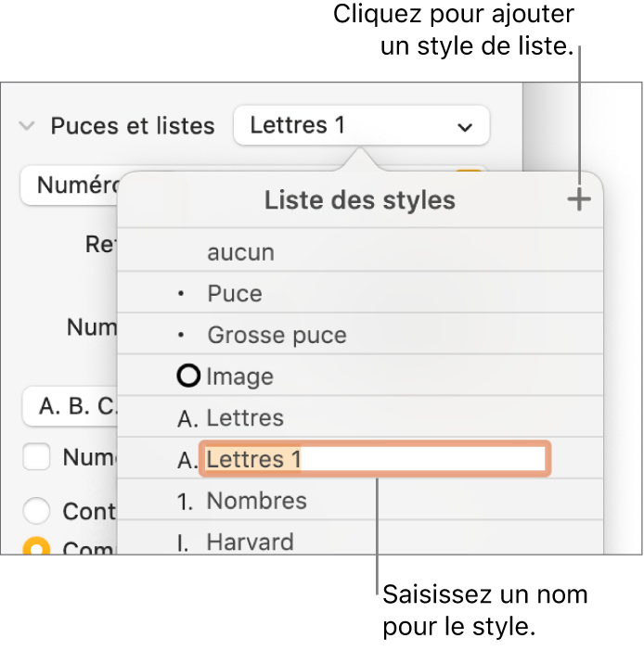Select the upper unselected radio button
This screenshot has width=644, height=651.
pyautogui.click(x=37, y=511)
